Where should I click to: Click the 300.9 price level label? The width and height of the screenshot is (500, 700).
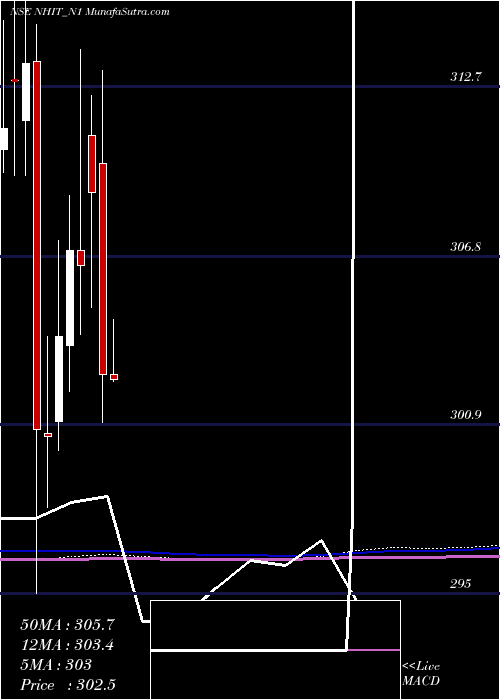[465, 415]
